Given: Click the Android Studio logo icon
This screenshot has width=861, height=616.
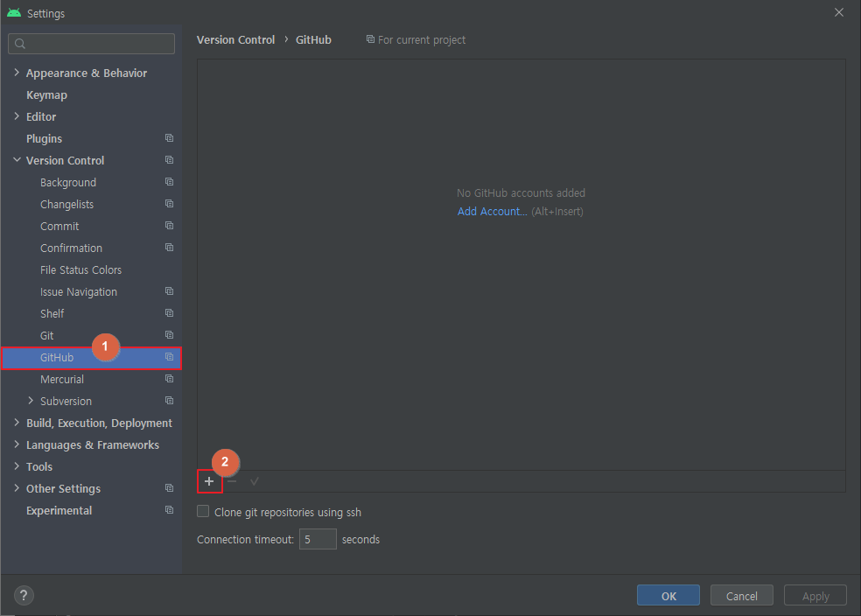Looking at the screenshot, I should pos(14,12).
